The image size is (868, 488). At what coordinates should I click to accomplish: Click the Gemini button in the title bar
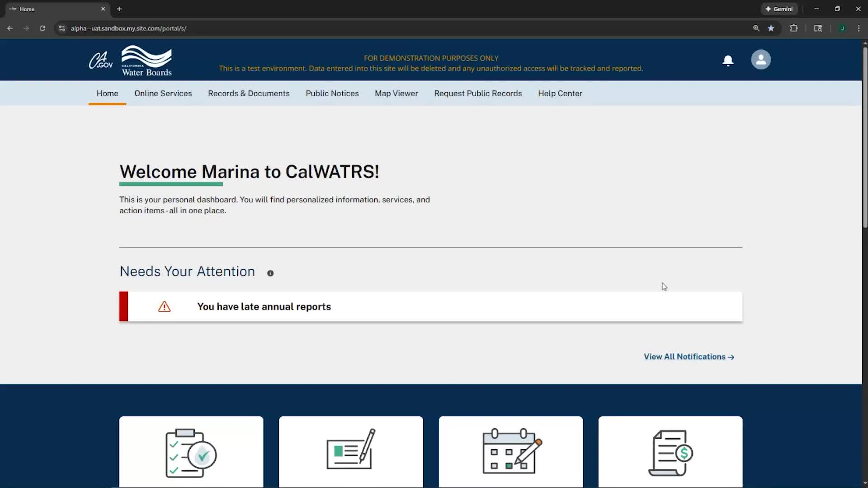[x=779, y=9]
